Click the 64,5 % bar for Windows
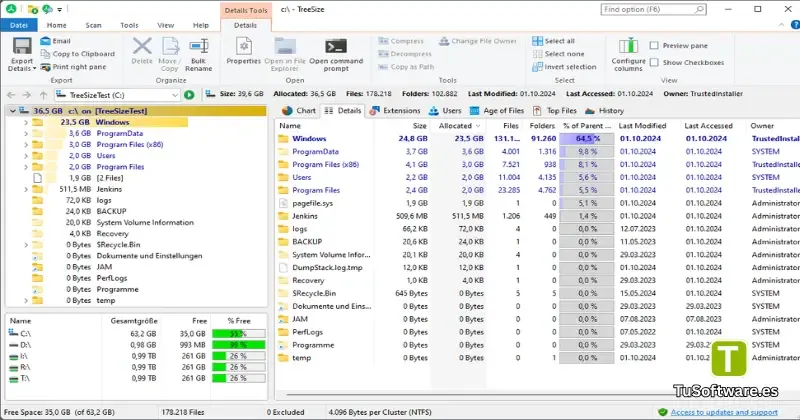800x420 pixels. click(x=587, y=138)
